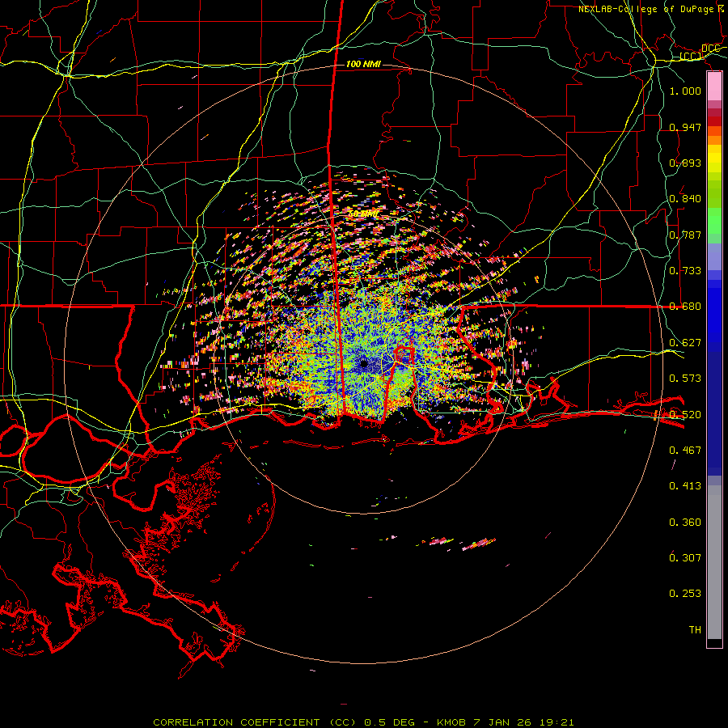Click the 50 NMI range ring label
The height and width of the screenshot is (728, 728).
click(362, 214)
